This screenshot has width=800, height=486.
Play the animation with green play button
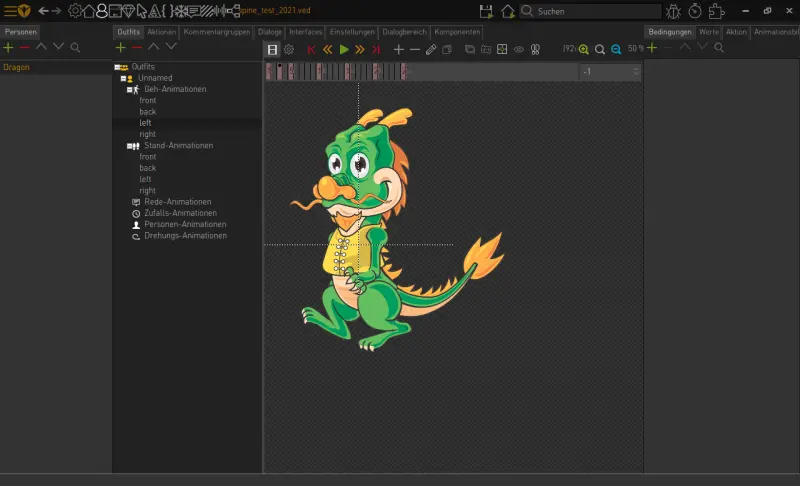point(343,49)
